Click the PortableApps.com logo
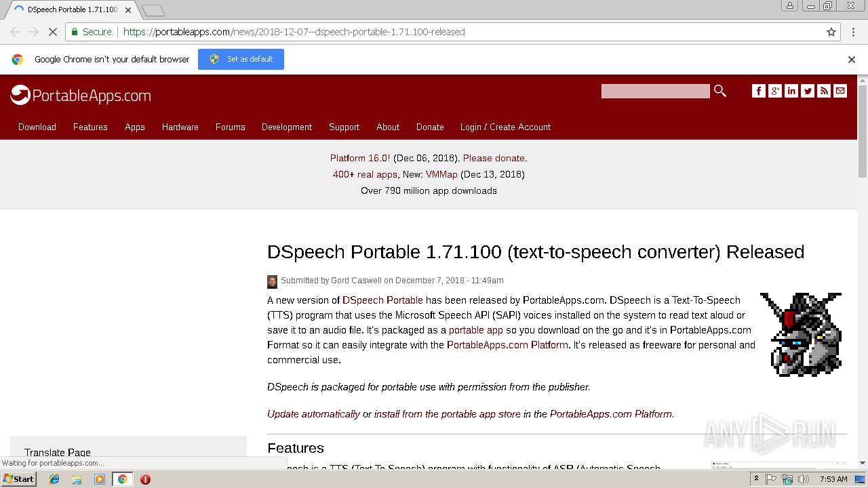Viewport: 868px width, 488px height. coord(81,96)
